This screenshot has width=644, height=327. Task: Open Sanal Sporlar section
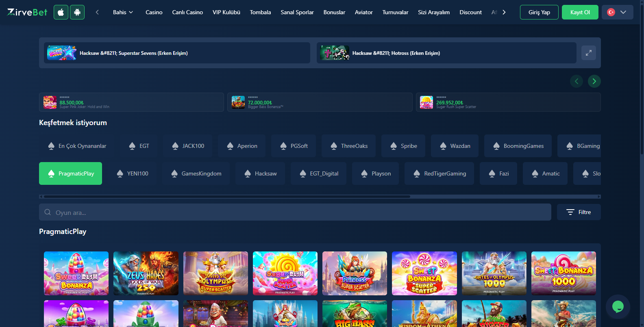(x=297, y=12)
